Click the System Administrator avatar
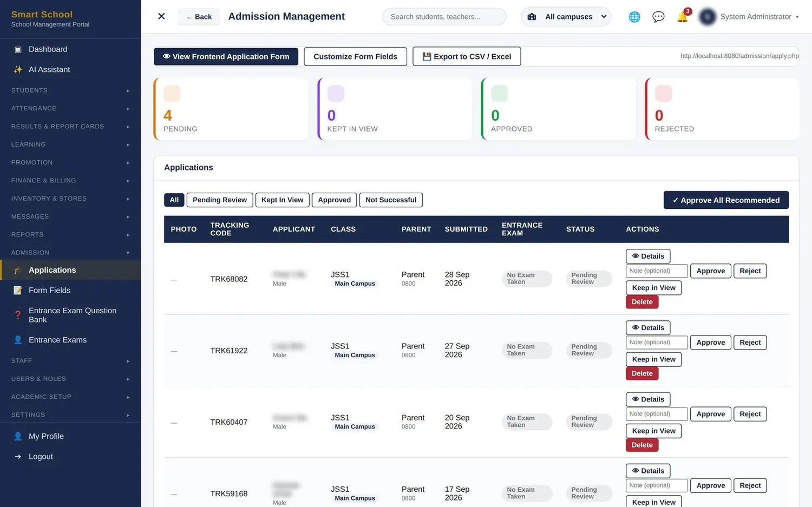Screen dimensions: 812x507 [707, 17]
